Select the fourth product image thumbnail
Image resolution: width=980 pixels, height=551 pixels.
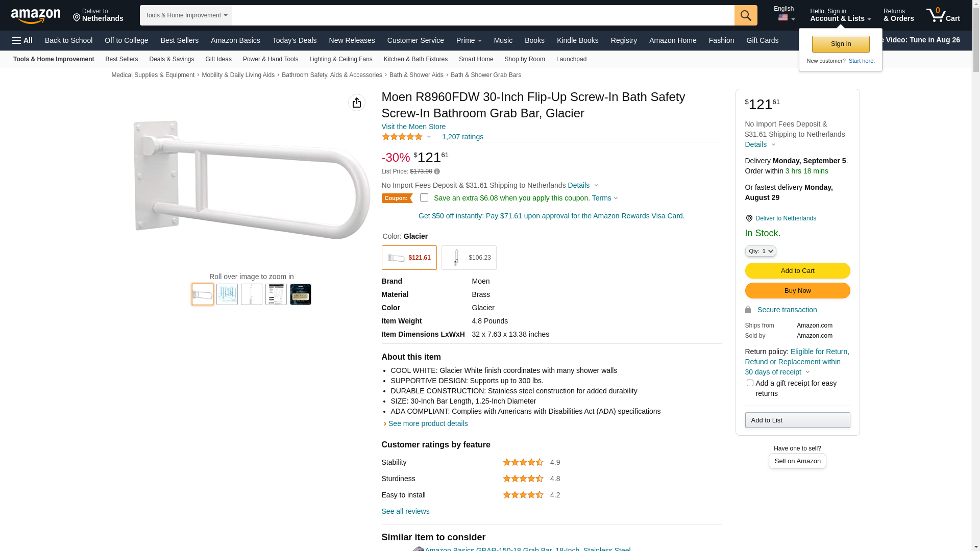276,294
